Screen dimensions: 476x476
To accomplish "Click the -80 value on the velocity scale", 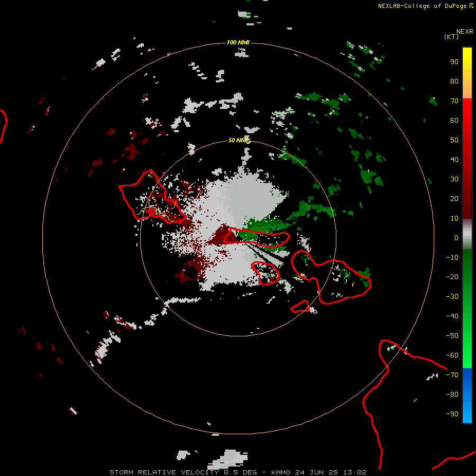I will (x=452, y=395).
